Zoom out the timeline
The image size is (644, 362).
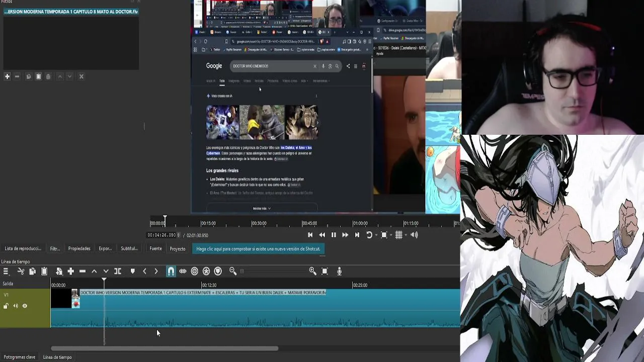233,271
